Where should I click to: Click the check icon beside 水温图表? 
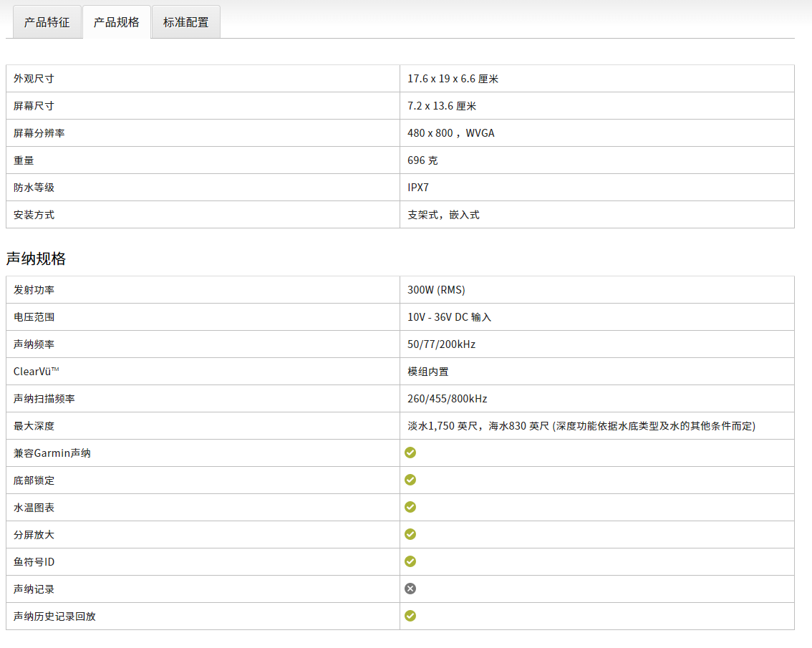[x=410, y=507]
